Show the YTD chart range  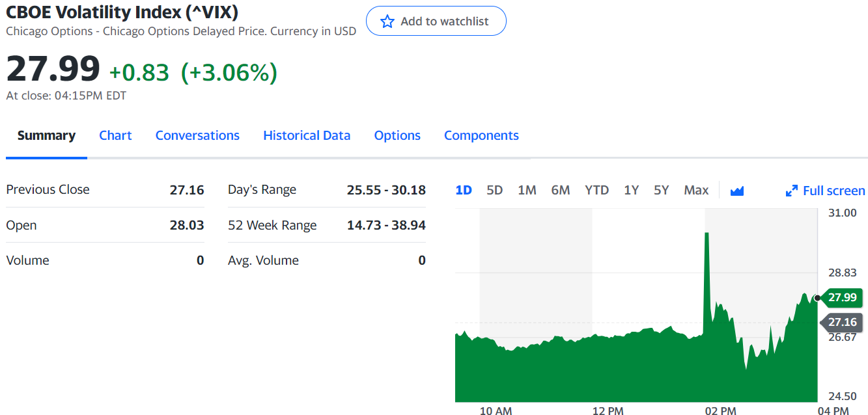point(596,190)
